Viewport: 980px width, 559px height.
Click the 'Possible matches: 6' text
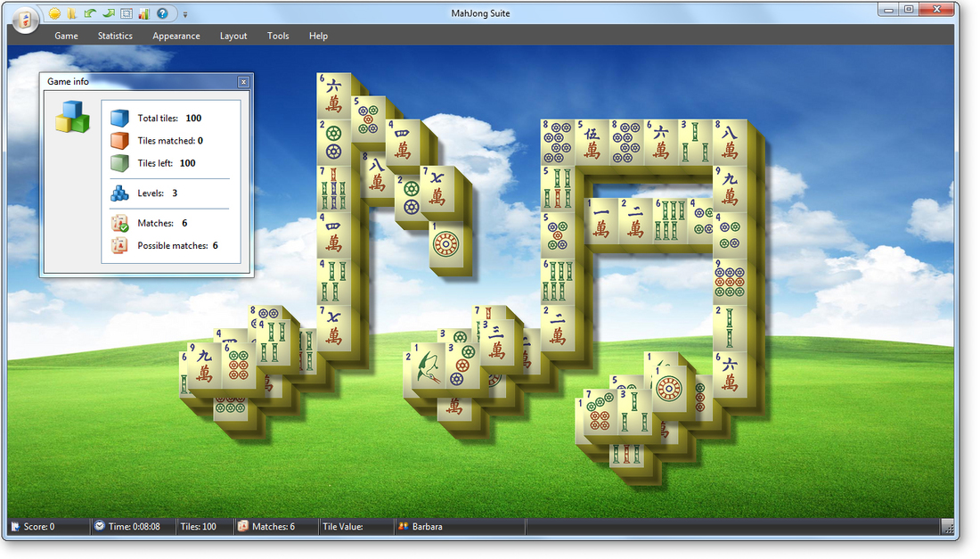click(177, 246)
